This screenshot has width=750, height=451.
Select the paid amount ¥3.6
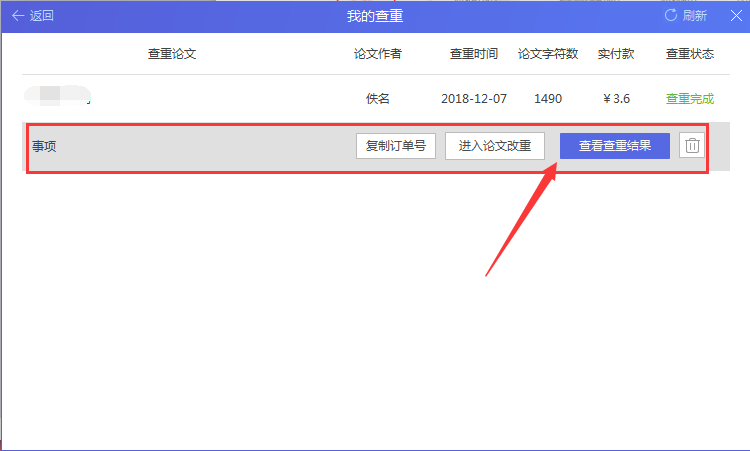[615, 99]
